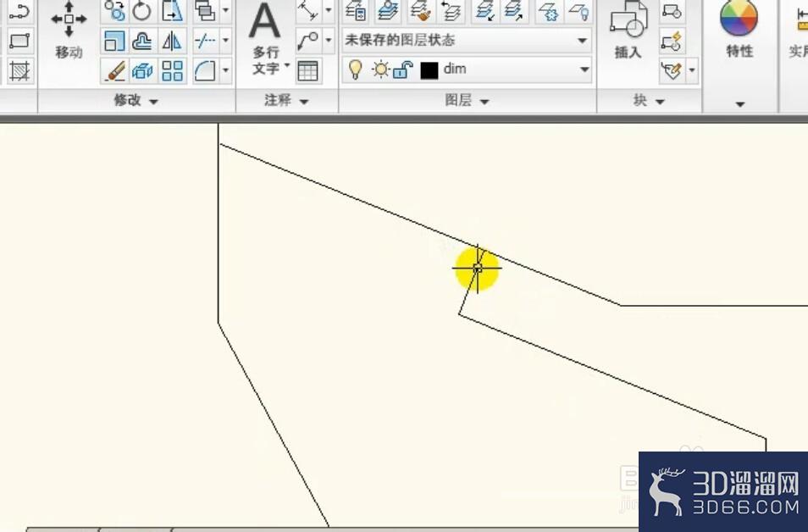Click the Layer Previous icon
The image size is (808, 532).
pyautogui.click(x=451, y=10)
